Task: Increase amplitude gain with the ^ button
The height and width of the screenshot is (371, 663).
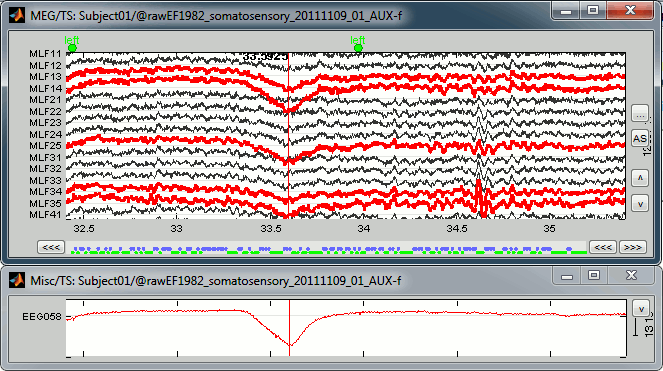Action: point(640,178)
